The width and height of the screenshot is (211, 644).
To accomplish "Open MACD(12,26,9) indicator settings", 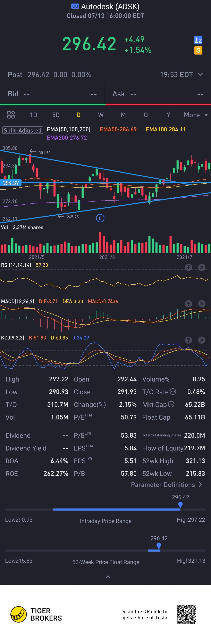I will click(18, 301).
